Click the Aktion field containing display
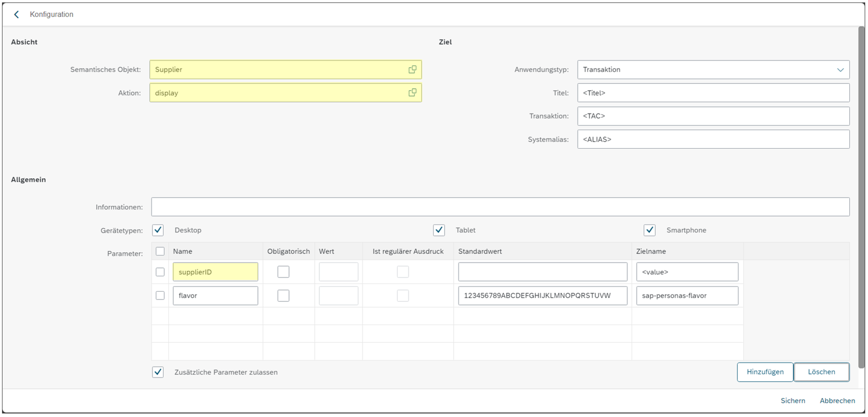 (x=285, y=93)
